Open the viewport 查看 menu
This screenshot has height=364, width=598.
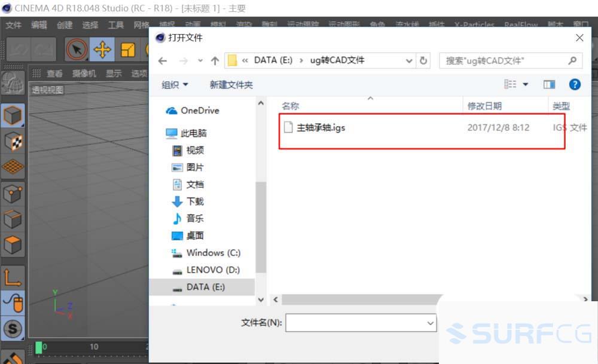(54, 73)
